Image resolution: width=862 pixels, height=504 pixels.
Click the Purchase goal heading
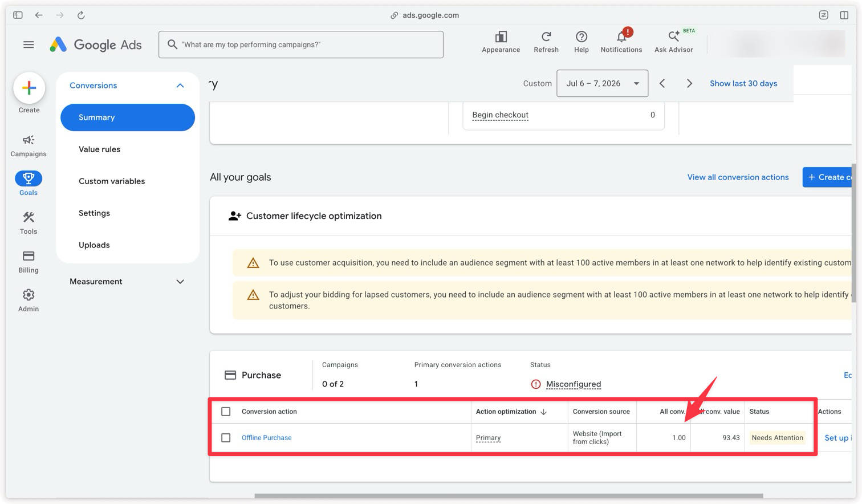coord(261,375)
